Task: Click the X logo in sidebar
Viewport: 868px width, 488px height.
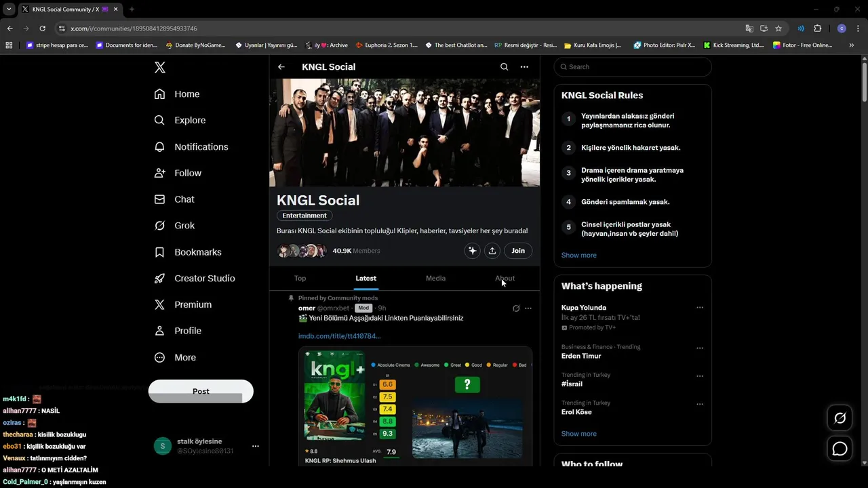Action: pyautogui.click(x=159, y=67)
